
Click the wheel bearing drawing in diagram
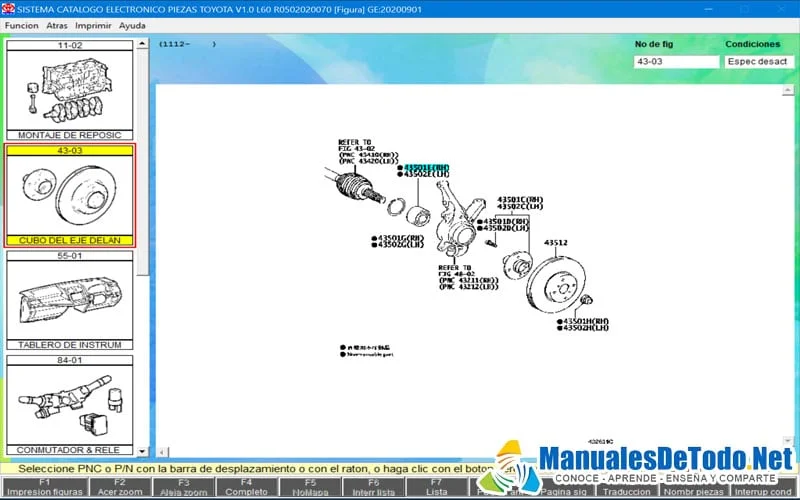(418, 215)
